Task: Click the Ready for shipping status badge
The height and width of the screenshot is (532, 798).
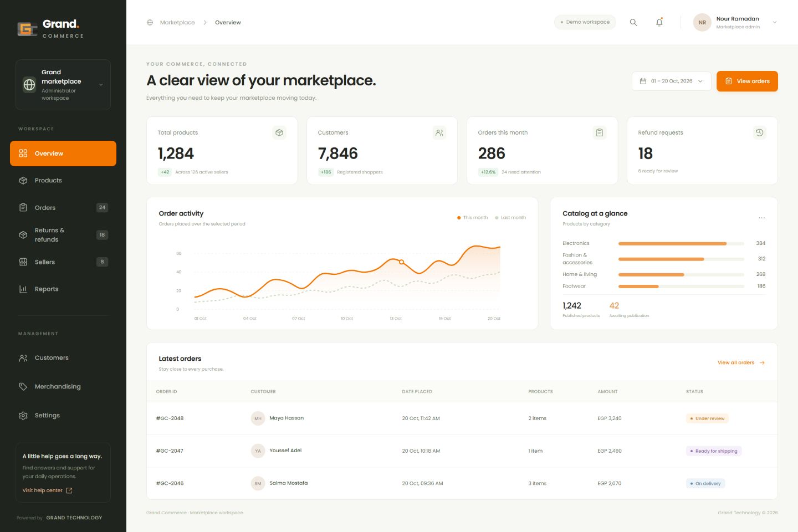Action: tap(714, 451)
